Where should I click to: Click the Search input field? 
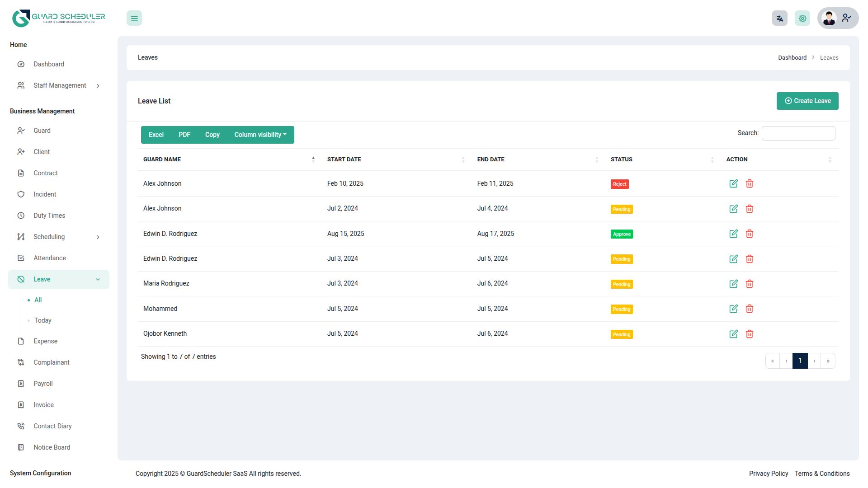798,133
